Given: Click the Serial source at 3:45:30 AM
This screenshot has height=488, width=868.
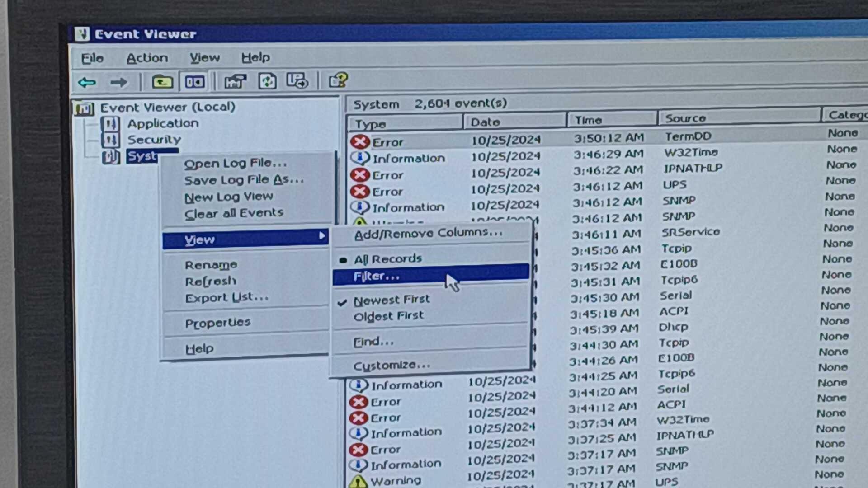Looking at the screenshot, I should tap(675, 296).
